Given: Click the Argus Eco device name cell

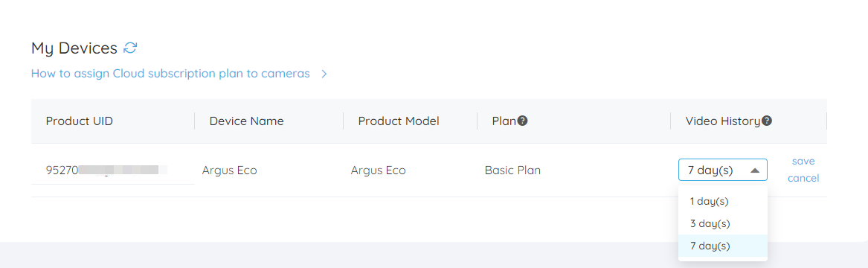Looking at the screenshot, I should point(229,170).
